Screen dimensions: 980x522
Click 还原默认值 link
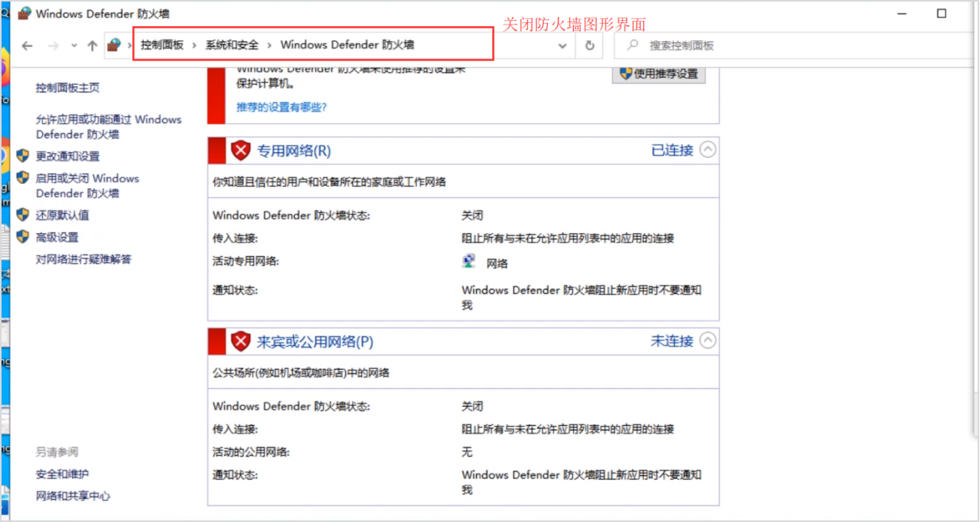(62, 215)
